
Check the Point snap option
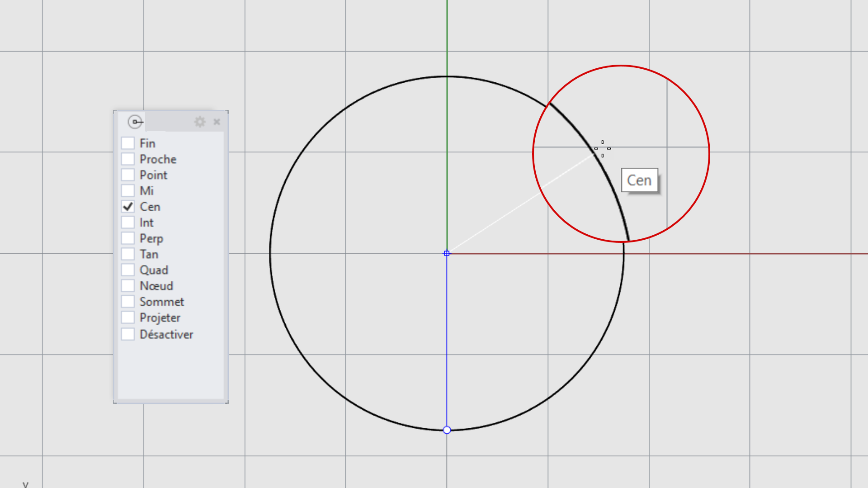click(128, 175)
